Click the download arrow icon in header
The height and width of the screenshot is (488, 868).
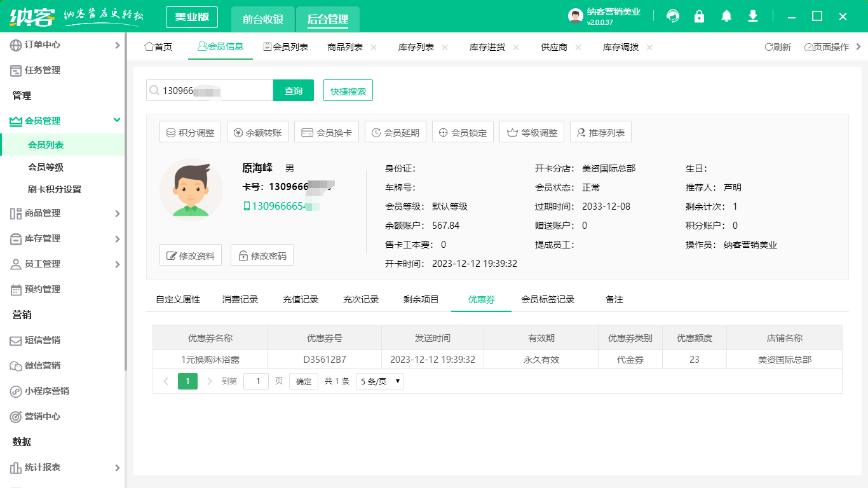pos(753,17)
